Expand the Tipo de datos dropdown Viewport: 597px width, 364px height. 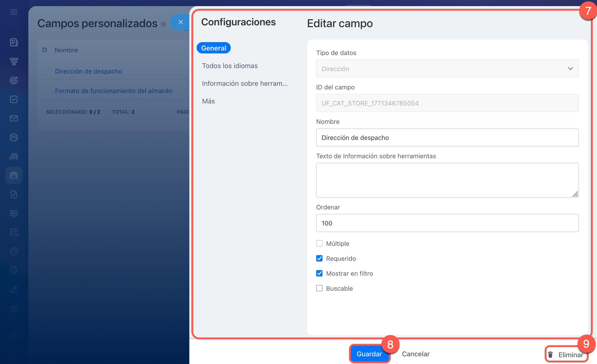pos(447,69)
